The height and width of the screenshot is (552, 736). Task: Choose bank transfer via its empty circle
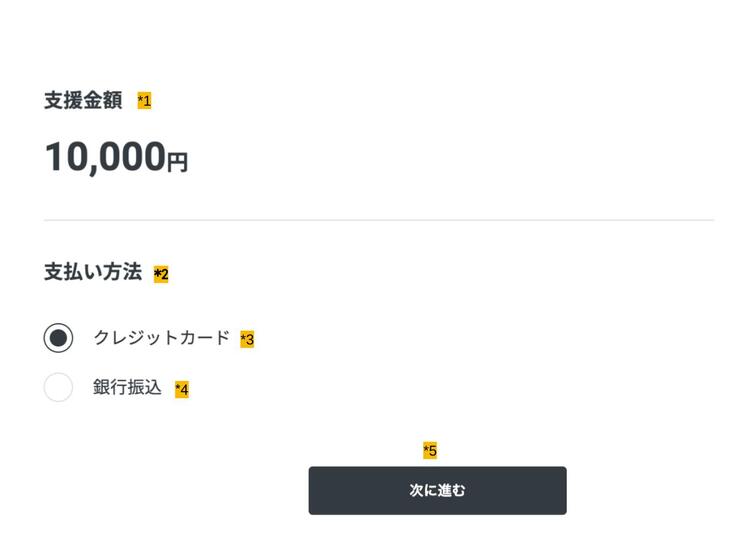coord(58,387)
